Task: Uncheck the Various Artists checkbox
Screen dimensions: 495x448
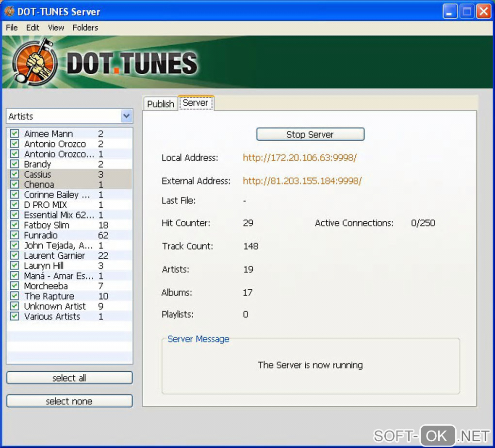Action: coord(14,316)
